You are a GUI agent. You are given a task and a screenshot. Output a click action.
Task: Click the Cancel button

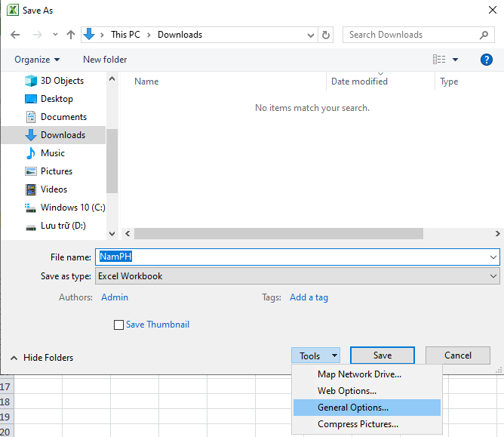[x=458, y=355]
